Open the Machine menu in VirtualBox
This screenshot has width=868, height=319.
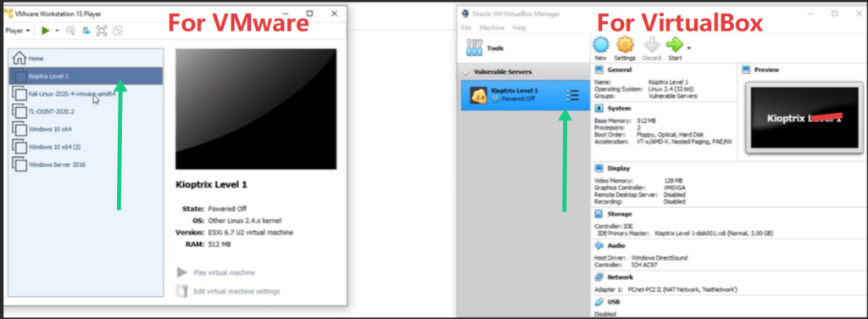(x=492, y=28)
